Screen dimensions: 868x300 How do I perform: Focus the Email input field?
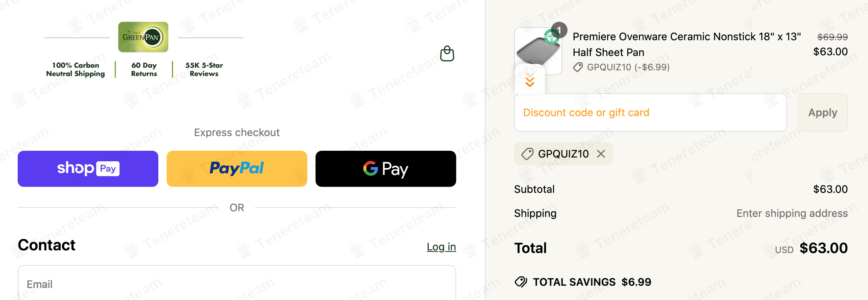pyautogui.click(x=237, y=284)
